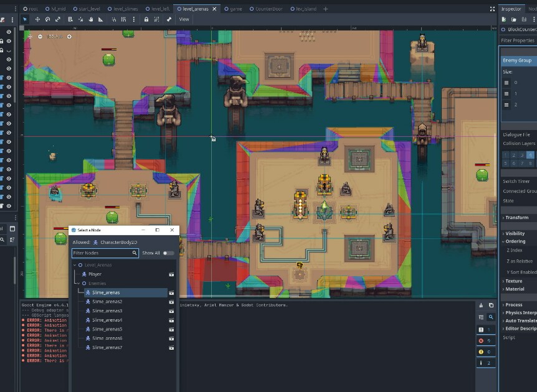Screen dimensions: 537x392
Task: Switch to the level_slimes scene tab
Action: pyautogui.click(x=122, y=9)
